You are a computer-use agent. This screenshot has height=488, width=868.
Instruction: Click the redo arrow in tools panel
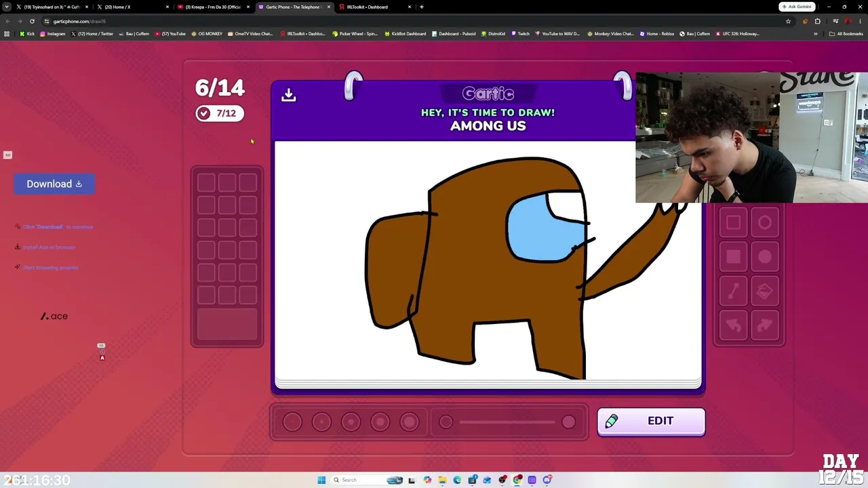(765, 326)
